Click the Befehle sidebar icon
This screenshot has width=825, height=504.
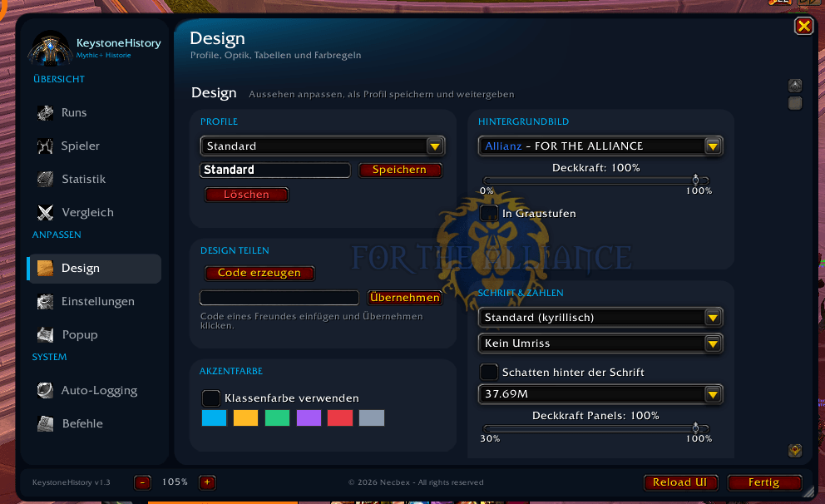coord(45,423)
